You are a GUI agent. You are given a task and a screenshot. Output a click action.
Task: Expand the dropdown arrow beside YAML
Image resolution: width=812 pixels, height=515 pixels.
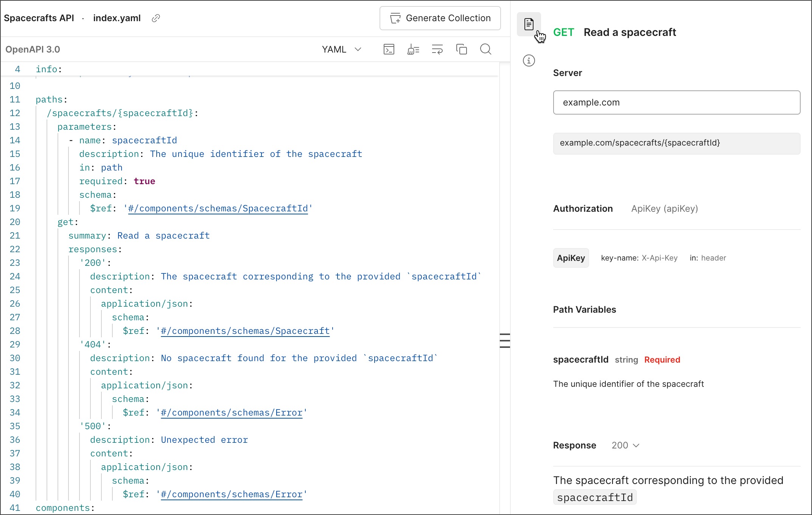click(358, 49)
